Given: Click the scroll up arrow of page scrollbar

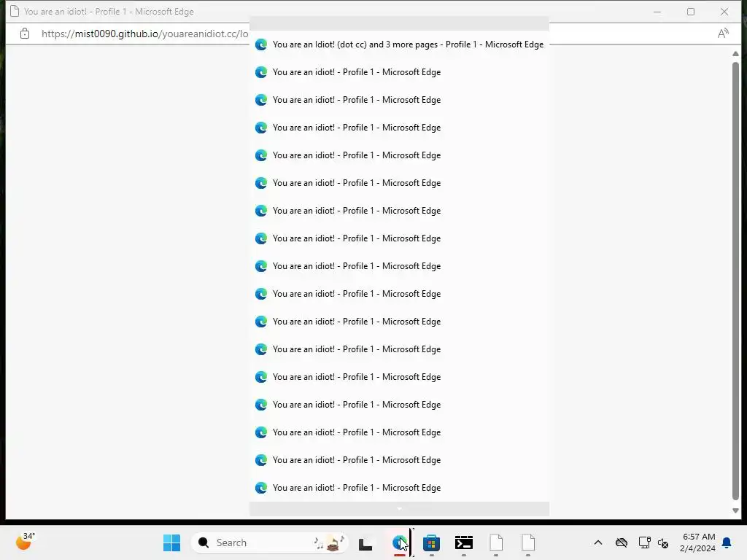Looking at the screenshot, I should pyautogui.click(x=735, y=54).
